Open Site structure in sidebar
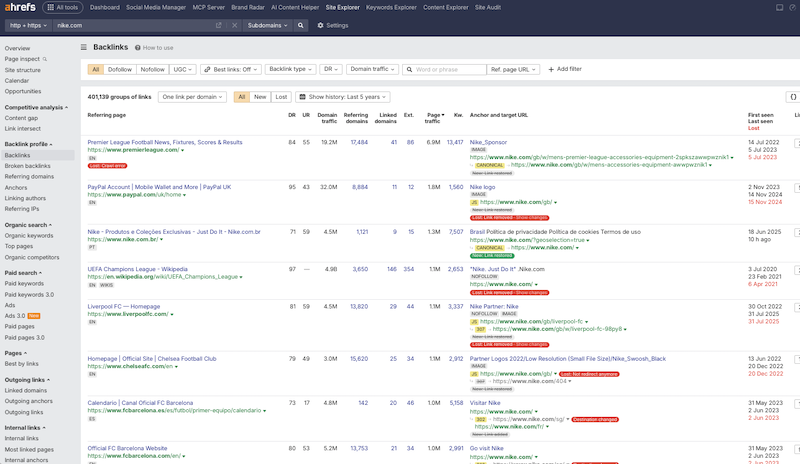 pos(22,70)
